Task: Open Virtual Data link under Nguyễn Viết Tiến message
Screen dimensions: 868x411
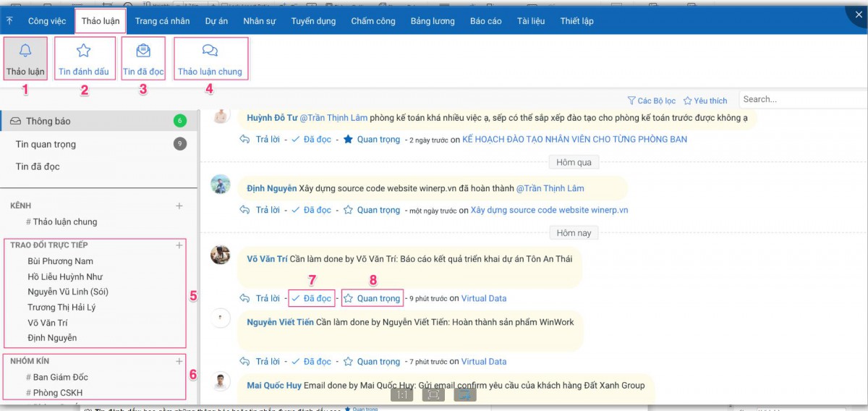Action: pyautogui.click(x=484, y=361)
